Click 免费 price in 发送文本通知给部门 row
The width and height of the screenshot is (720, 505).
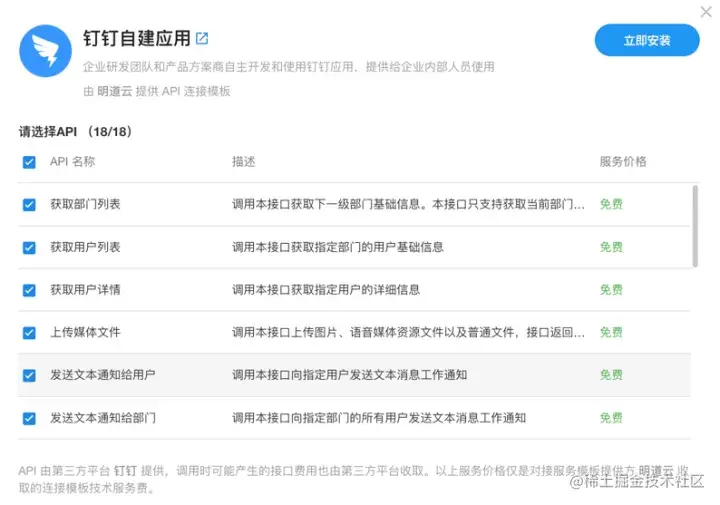point(611,418)
